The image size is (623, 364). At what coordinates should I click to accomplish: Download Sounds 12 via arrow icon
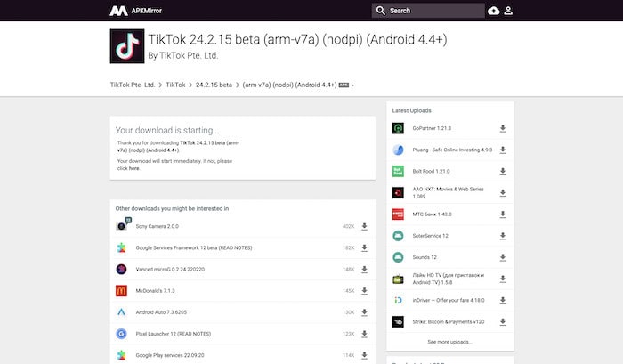pos(503,257)
